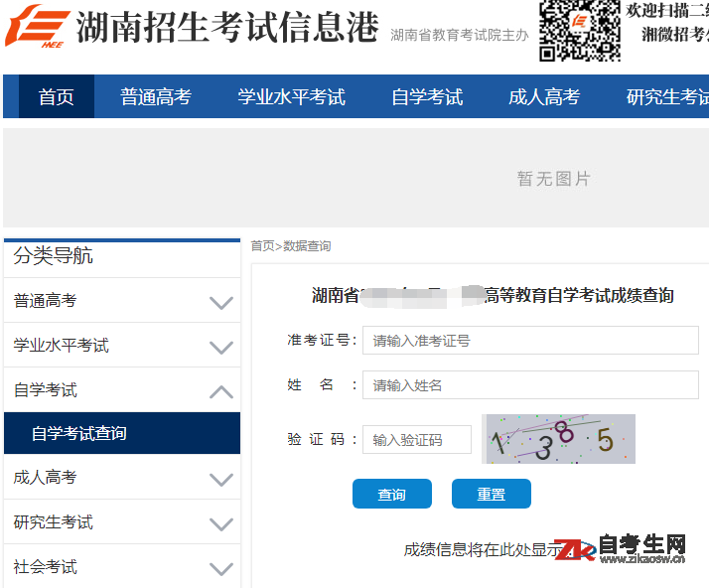Image resolution: width=709 pixels, height=588 pixels.
Task: Focus the 姓名 input field
Action: [530, 385]
